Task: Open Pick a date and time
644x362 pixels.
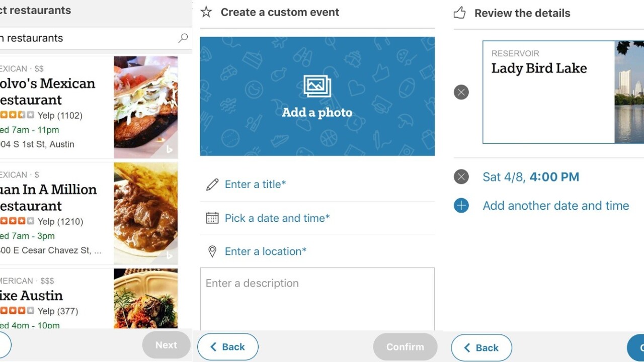Action: (x=277, y=218)
